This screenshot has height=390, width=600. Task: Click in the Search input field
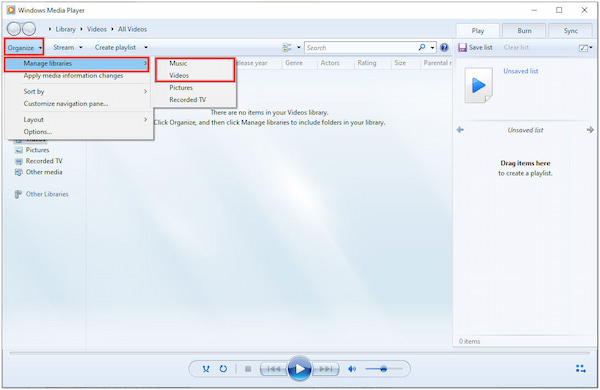click(x=361, y=48)
